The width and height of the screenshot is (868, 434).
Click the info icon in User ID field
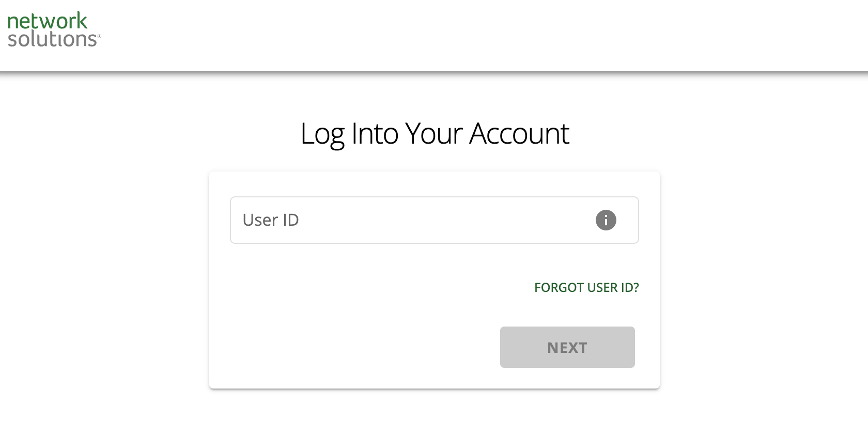click(606, 220)
